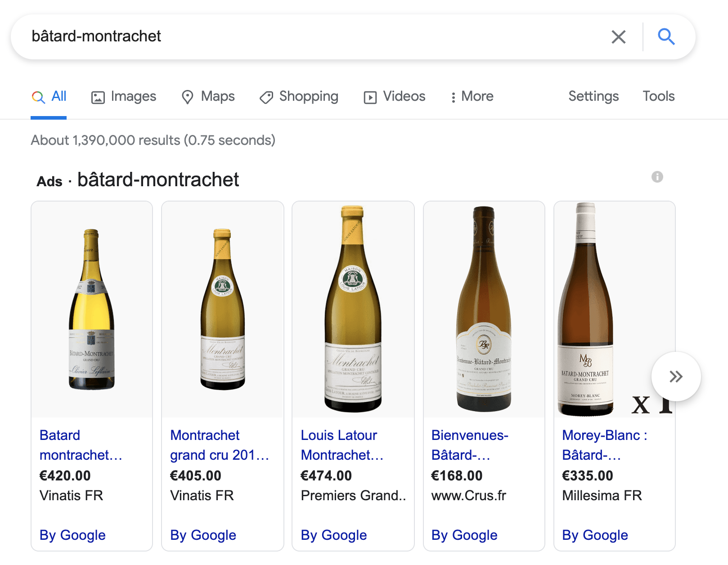Screen dimensions: 728x565
Task: Click the €420.00 price
Action: [65, 475]
